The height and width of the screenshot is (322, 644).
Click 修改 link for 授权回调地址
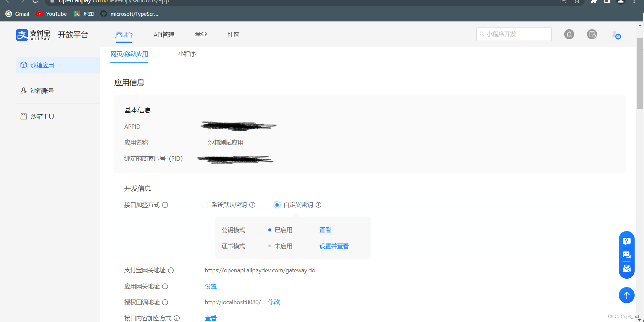pyautogui.click(x=274, y=302)
